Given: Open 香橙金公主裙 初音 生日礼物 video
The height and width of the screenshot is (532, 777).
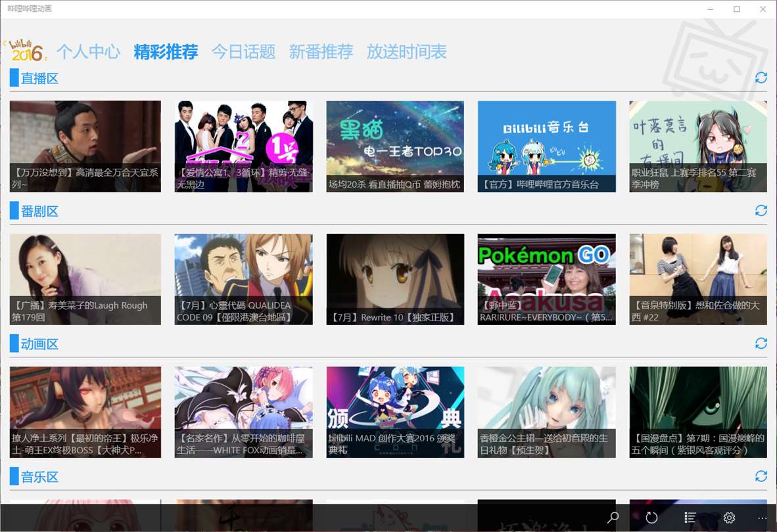Looking at the screenshot, I should (x=546, y=412).
